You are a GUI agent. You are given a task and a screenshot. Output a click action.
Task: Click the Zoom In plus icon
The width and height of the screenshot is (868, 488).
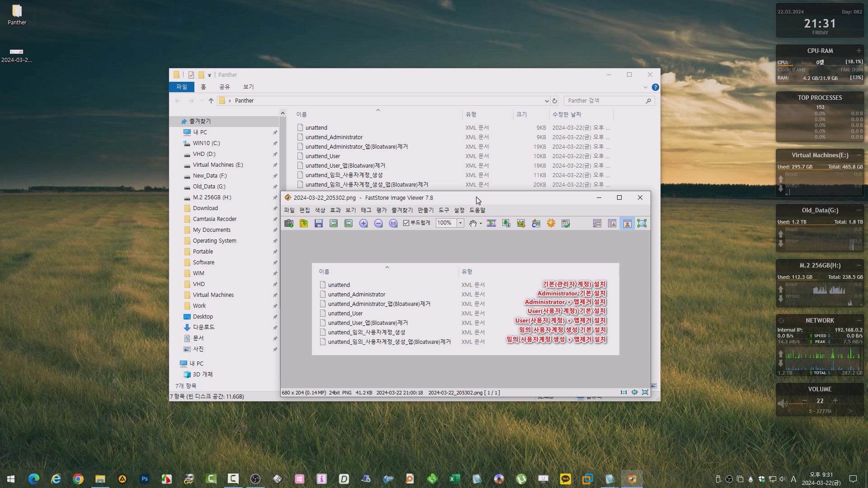(x=363, y=223)
